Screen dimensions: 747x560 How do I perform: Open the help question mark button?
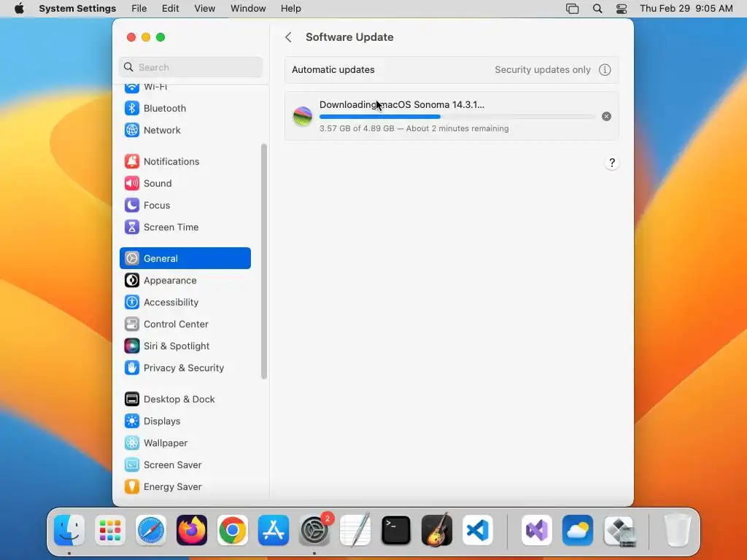[612, 163]
